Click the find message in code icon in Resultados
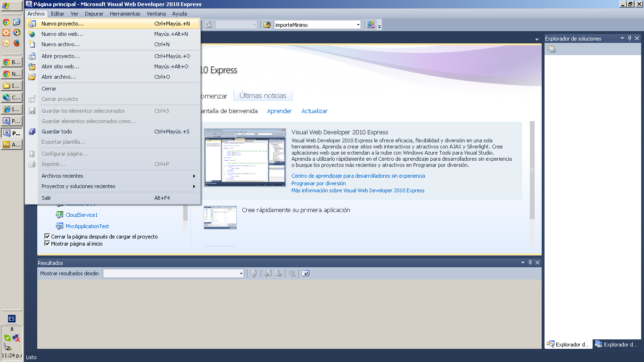 pos(254,273)
